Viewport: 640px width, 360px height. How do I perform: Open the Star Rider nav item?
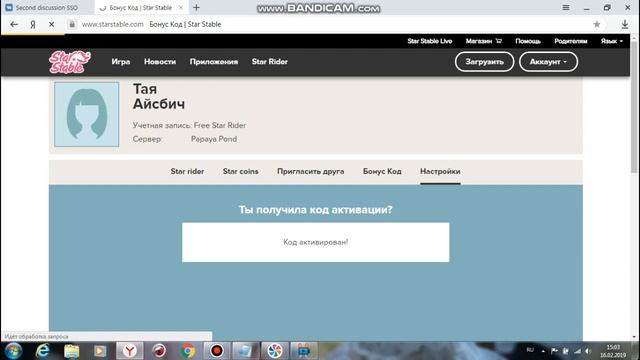coord(269,62)
